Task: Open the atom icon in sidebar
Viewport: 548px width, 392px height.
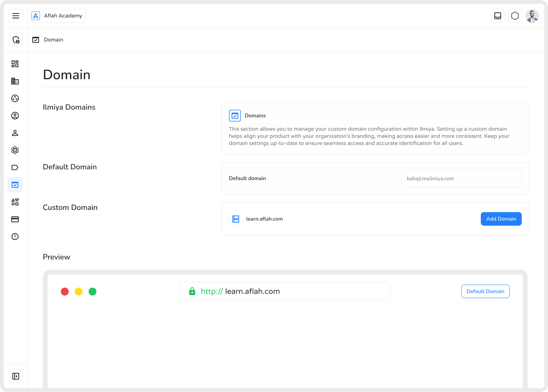Action: pos(15,150)
